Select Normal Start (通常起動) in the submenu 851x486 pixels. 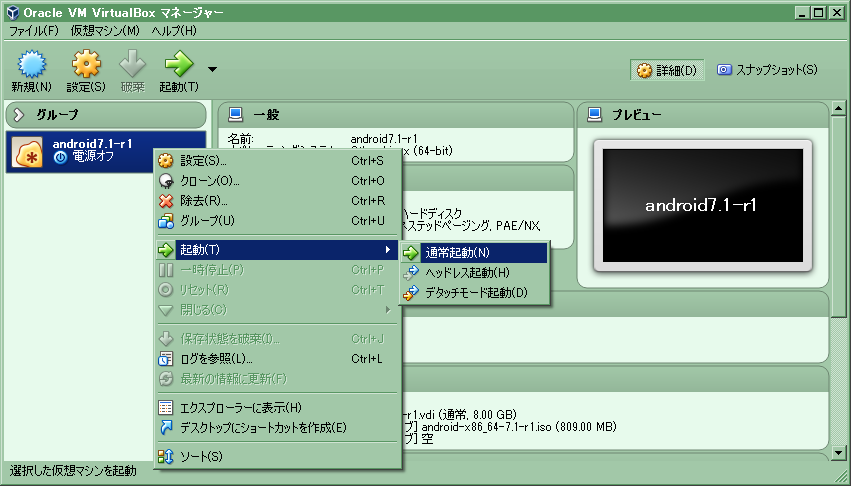pos(475,253)
